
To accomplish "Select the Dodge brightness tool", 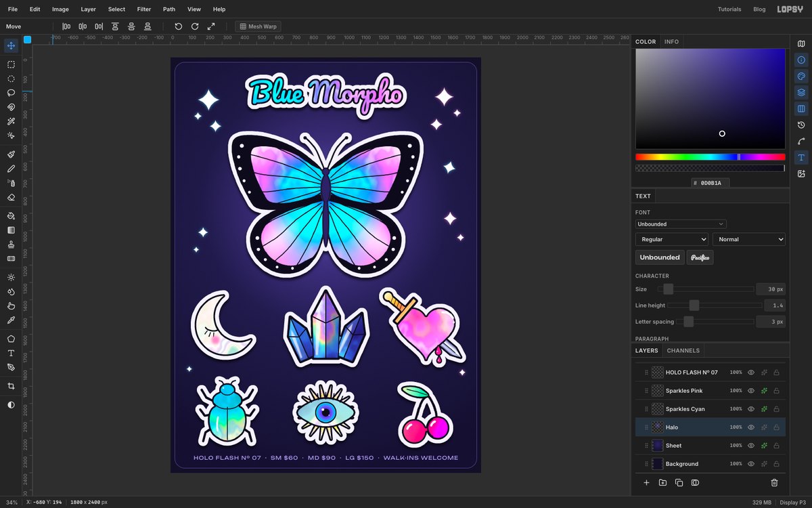I will (x=11, y=277).
